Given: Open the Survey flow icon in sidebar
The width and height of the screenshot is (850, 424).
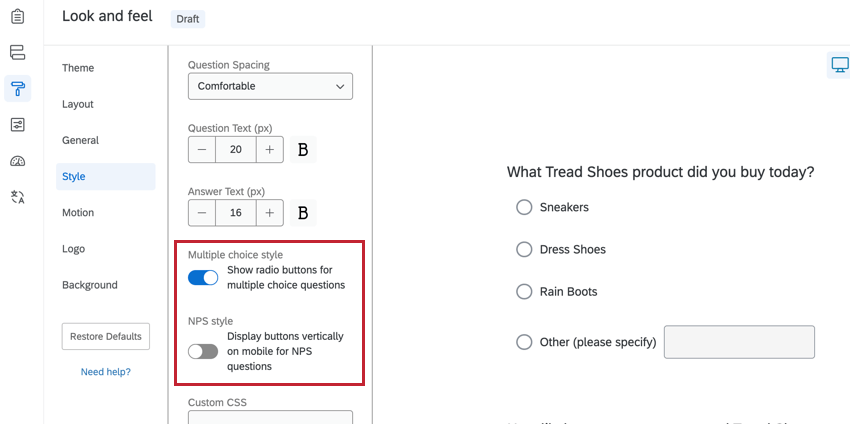Looking at the screenshot, I should (17, 52).
